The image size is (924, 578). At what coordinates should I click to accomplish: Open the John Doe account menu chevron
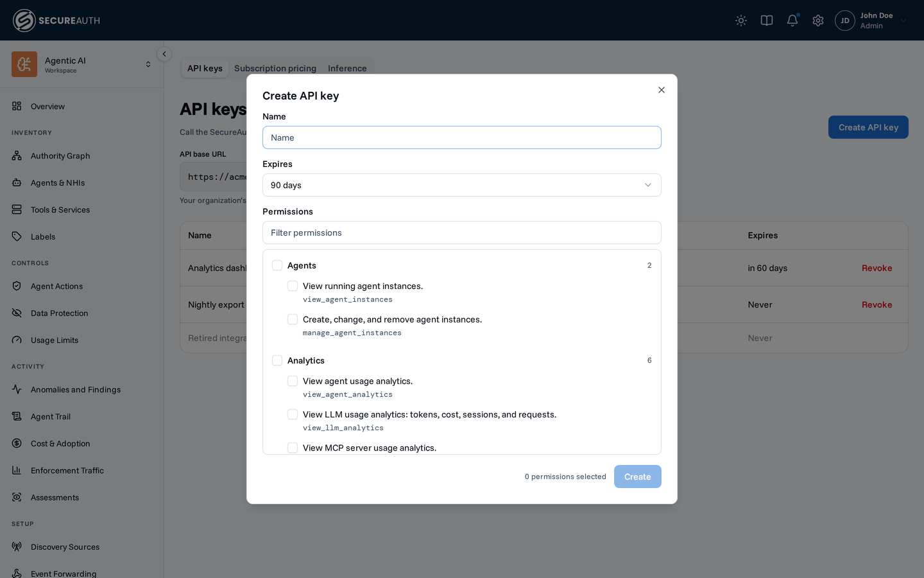pyautogui.click(x=903, y=21)
